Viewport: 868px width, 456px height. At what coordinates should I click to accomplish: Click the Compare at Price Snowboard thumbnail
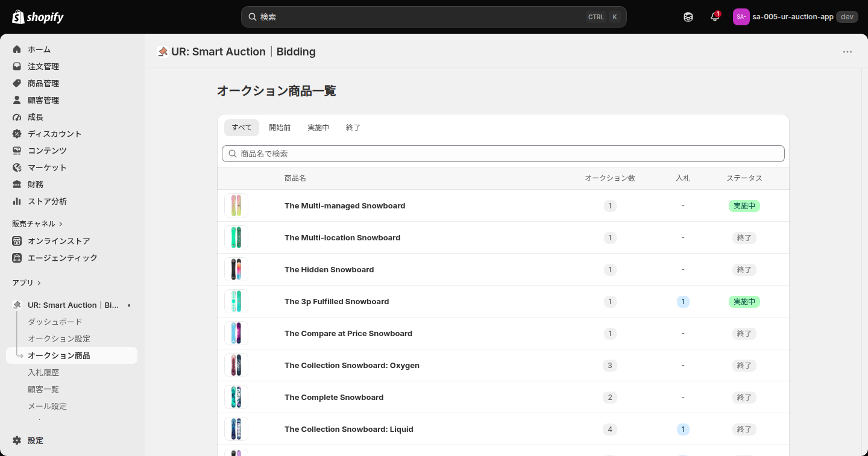pyautogui.click(x=236, y=333)
